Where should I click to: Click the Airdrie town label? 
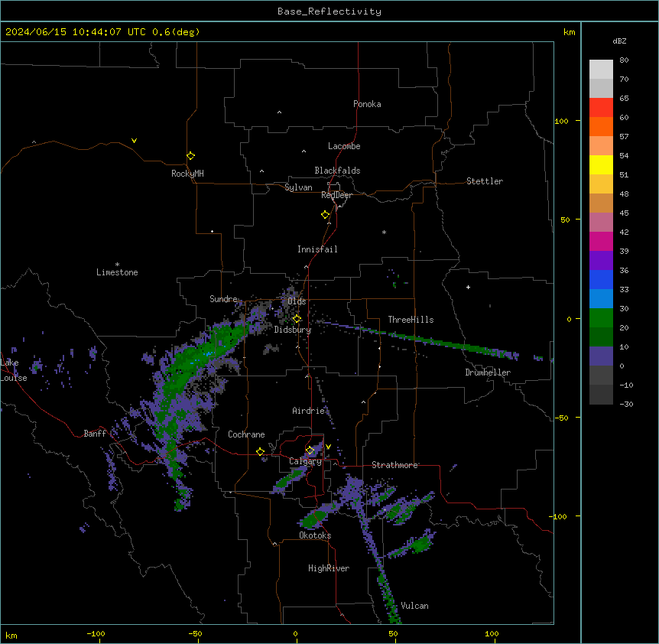[309, 411]
